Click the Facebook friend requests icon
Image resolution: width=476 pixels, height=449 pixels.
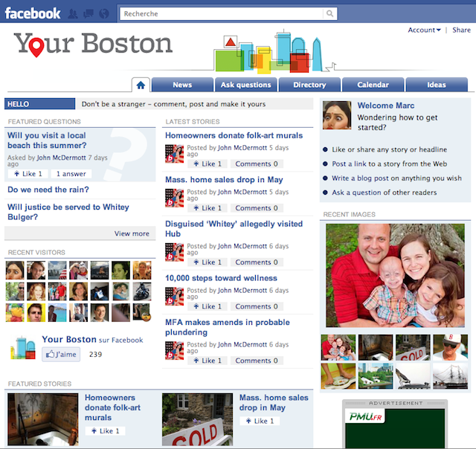(74, 13)
